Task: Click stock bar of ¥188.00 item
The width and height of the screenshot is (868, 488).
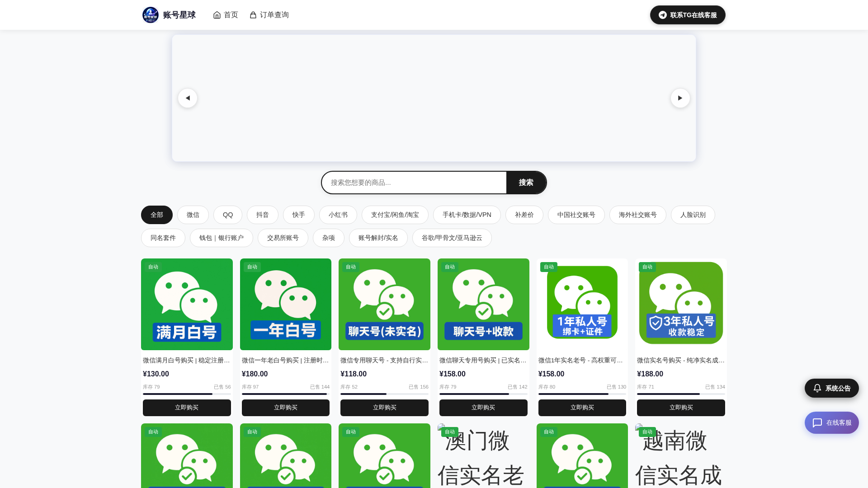Action: point(681,394)
